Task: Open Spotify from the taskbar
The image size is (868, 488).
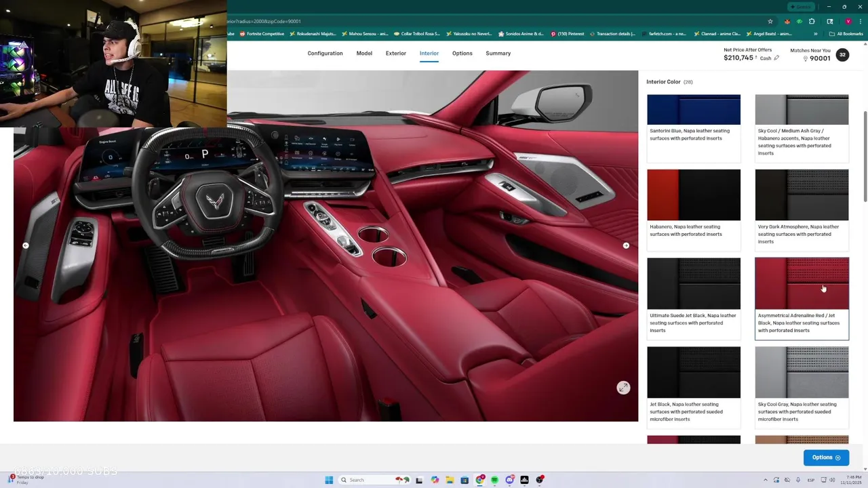Action: pyautogui.click(x=494, y=480)
